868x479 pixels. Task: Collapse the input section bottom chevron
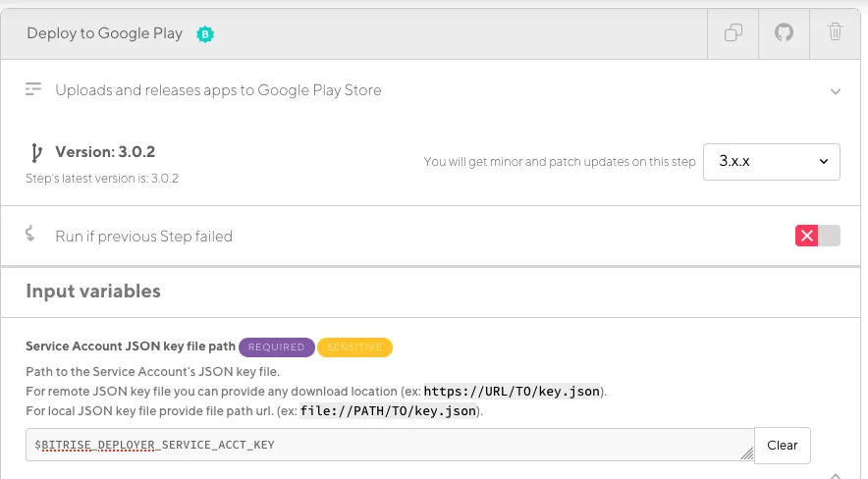click(x=836, y=474)
